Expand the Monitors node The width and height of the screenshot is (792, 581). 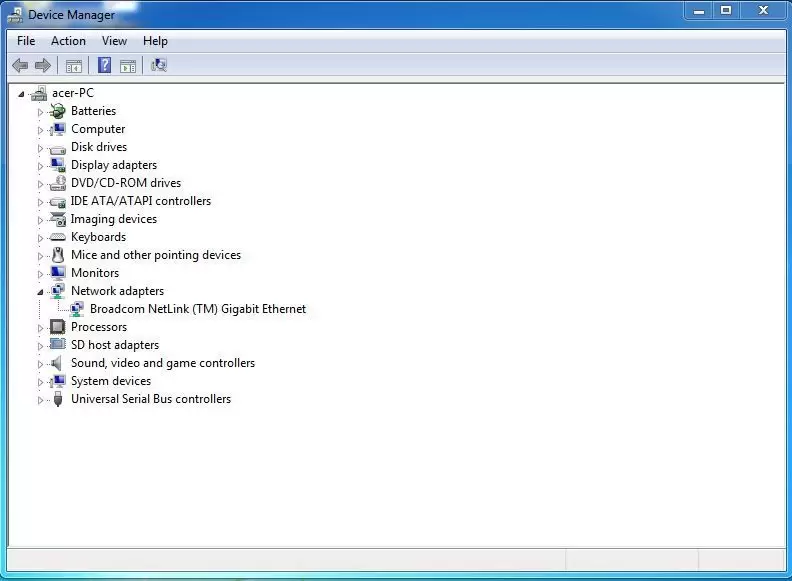[x=40, y=274]
